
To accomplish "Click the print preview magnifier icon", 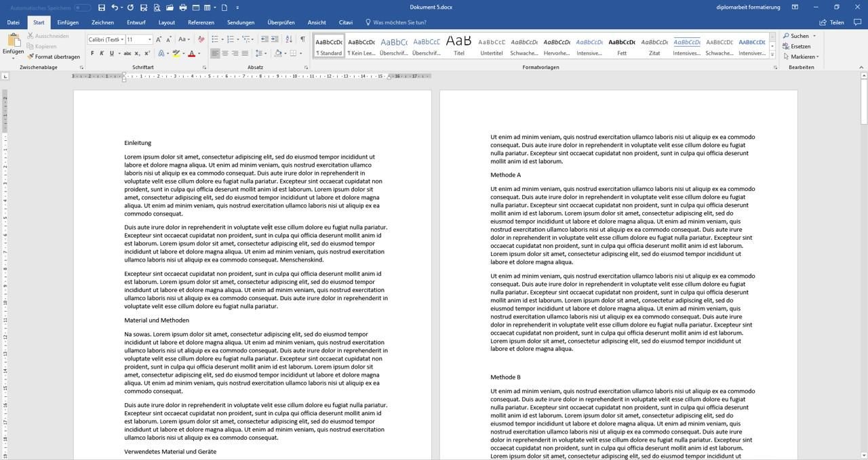I will pos(157,7).
